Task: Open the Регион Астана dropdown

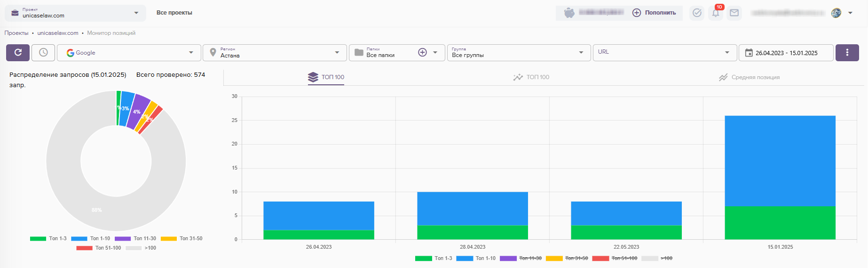Action: click(275, 53)
